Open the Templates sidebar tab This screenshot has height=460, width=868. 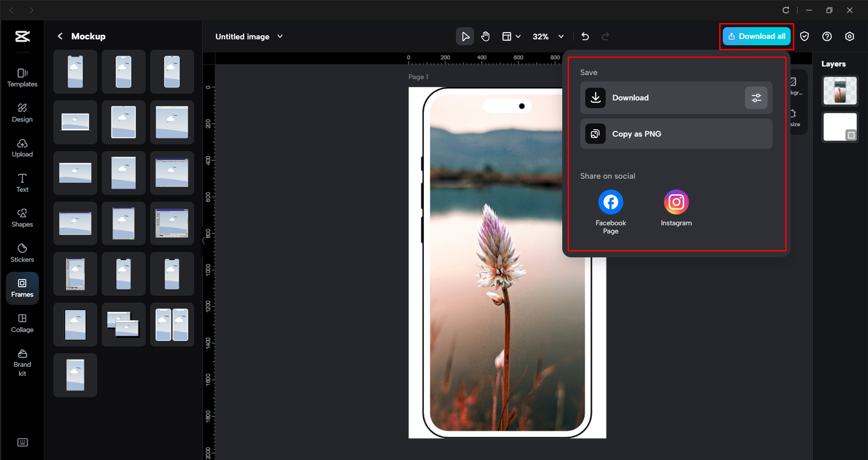point(22,77)
